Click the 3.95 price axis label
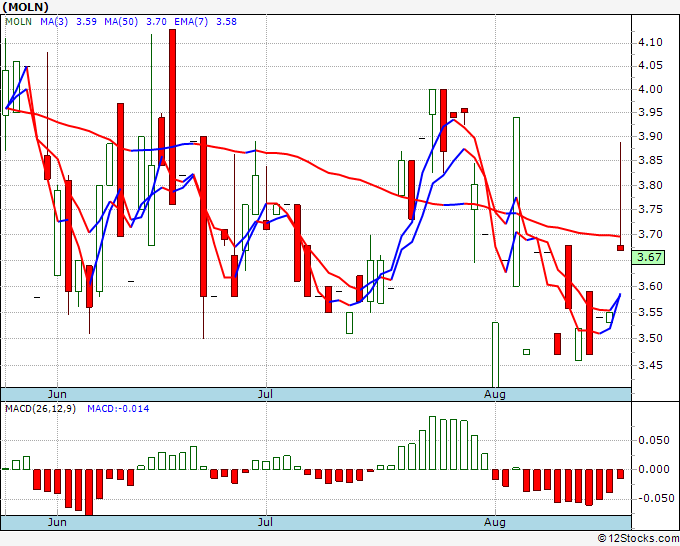The height and width of the screenshot is (546, 680). [650, 112]
